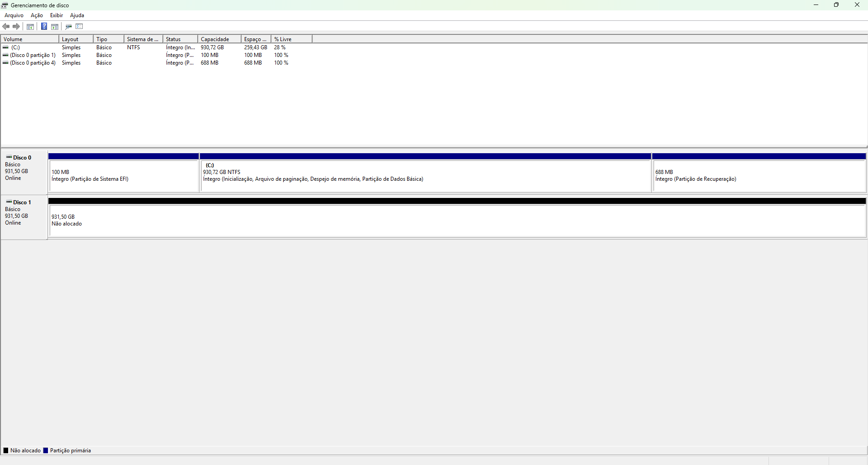
Task: Click the 28 % free cell
Action: click(280, 47)
